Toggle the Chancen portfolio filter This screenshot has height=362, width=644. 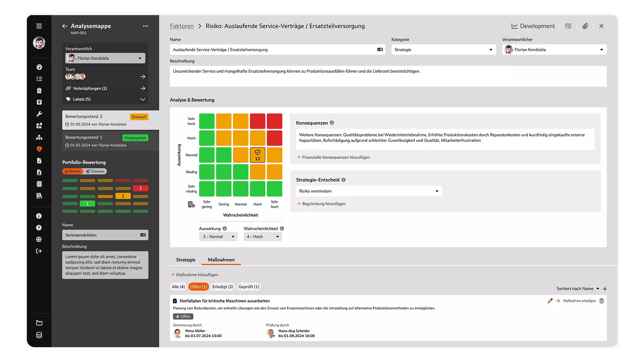(95, 171)
